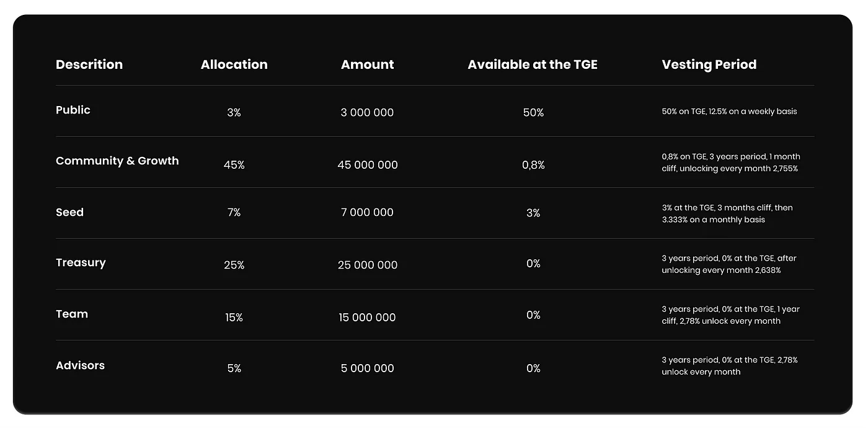The height and width of the screenshot is (428, 868).
Task: Click the Seed row label
Action: click(x=69, y=212)
